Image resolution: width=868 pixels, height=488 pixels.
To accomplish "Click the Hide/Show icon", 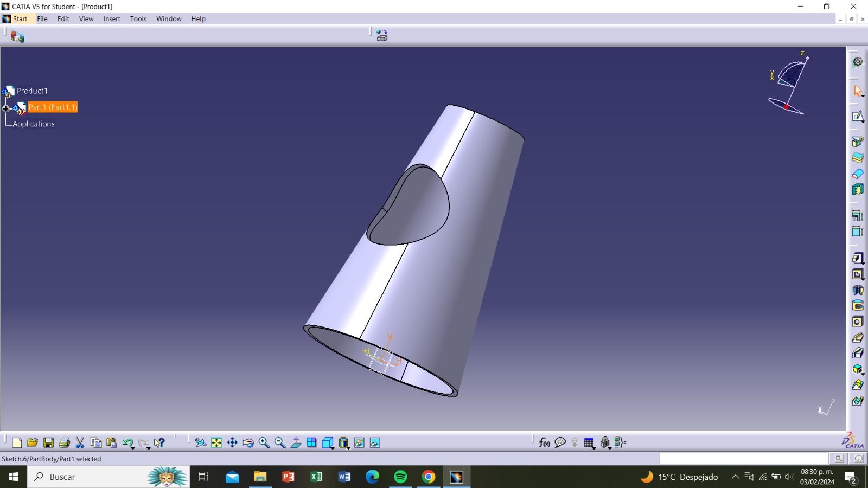I will pyautogui.click(x=359, y=443).
